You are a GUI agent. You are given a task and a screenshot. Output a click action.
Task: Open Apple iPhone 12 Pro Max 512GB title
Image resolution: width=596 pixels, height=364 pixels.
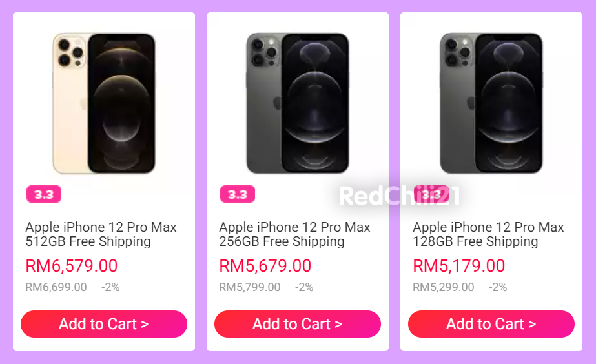click(x=101, y=234)
